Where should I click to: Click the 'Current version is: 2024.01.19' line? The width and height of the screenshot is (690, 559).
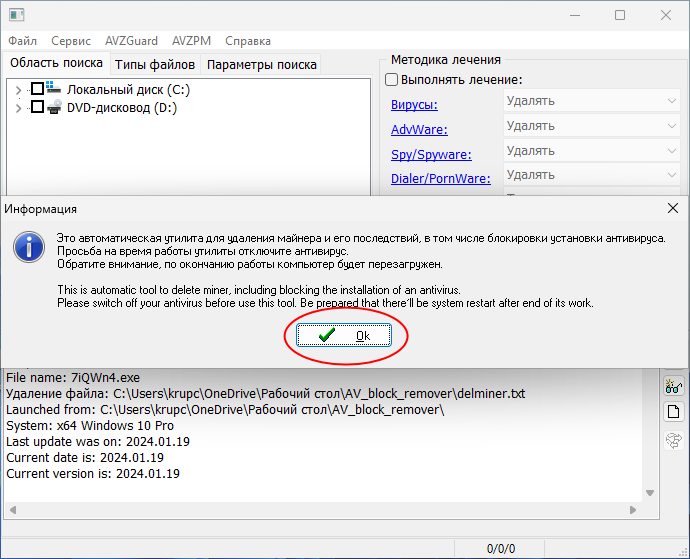(x=93, y=474)
